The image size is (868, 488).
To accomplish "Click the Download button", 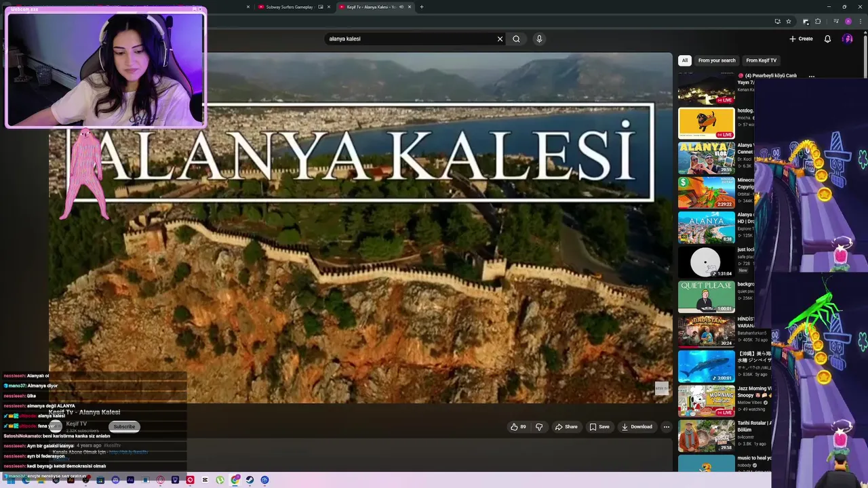I will [x=637, y=427].
